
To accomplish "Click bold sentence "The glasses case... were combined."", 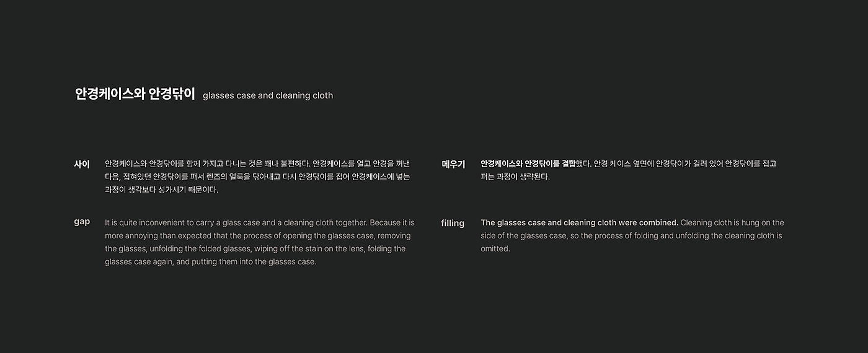I will 579,222.
